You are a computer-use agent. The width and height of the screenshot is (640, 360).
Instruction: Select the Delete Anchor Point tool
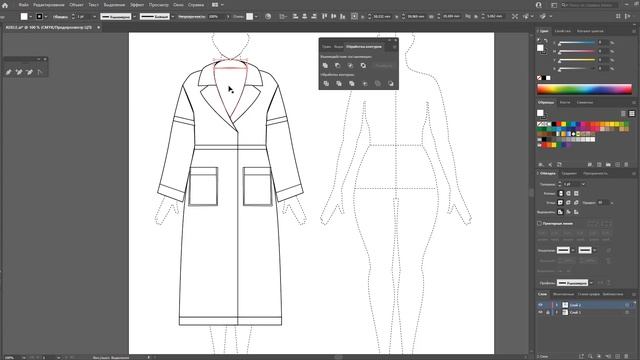coord(29,72)
